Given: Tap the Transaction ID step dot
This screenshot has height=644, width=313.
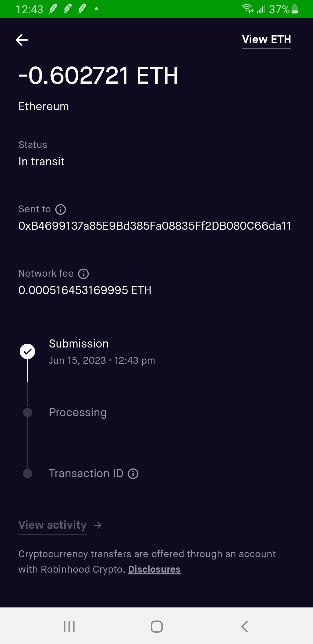Looking at the screenshot, I should coord(28,473).
